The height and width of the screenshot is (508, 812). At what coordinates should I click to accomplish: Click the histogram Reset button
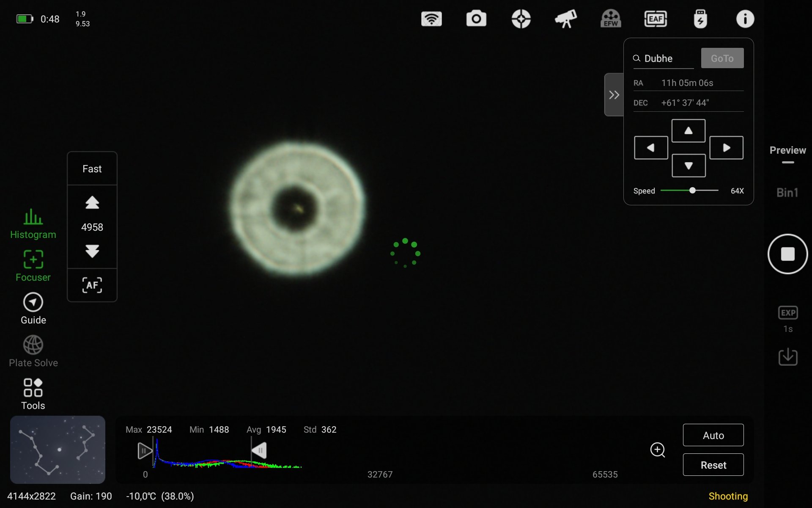713,465
